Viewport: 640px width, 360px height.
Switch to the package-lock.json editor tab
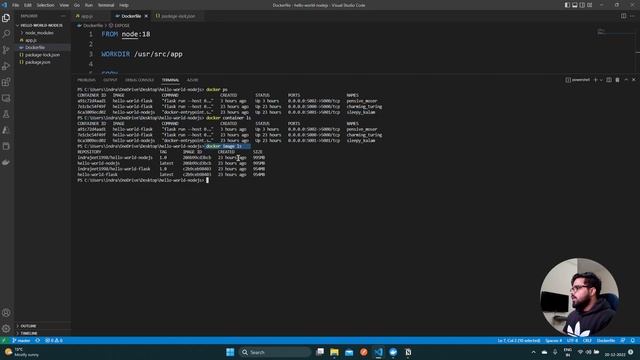click(178, 16)
